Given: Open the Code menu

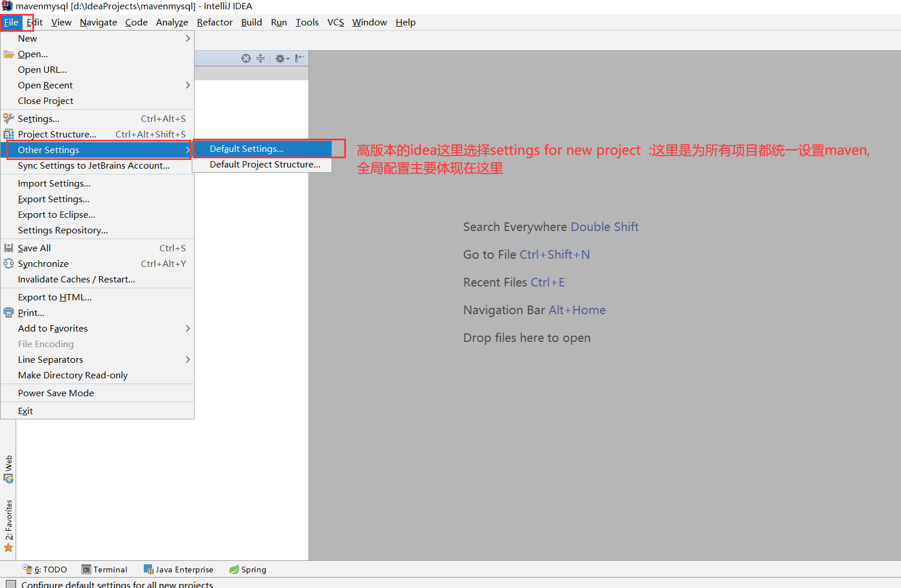Looking at the screenshot, I should pos(136,23).
